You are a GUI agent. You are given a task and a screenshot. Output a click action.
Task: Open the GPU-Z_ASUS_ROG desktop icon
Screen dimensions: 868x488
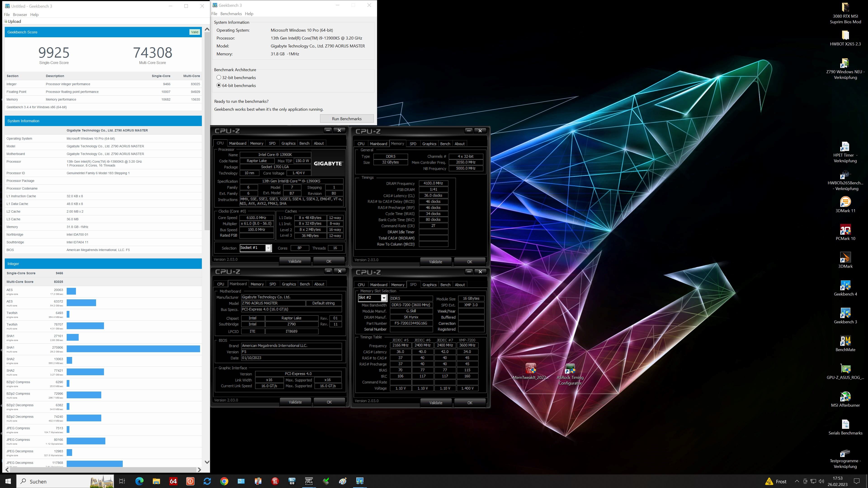click(845, 371)
